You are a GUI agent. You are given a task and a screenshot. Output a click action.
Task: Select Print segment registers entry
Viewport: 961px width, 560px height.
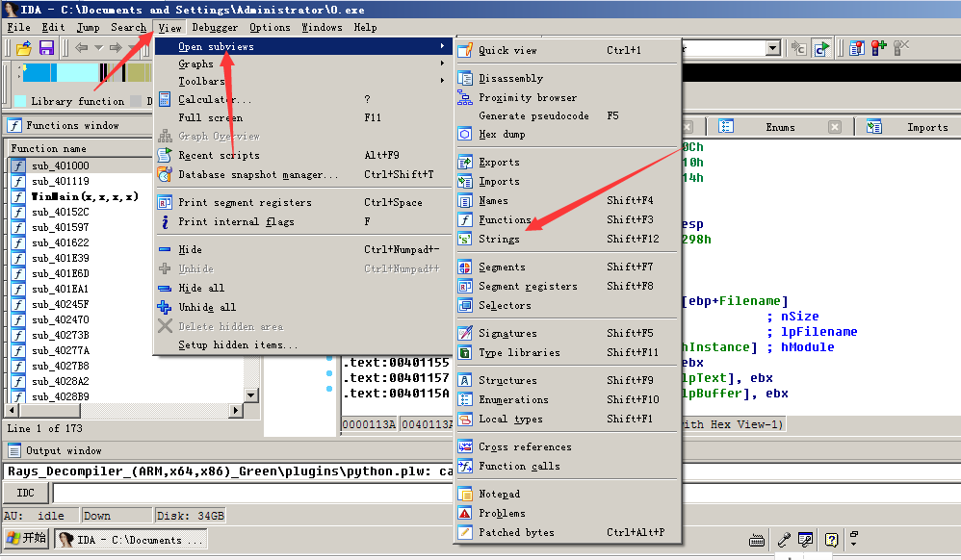point(303,203)
